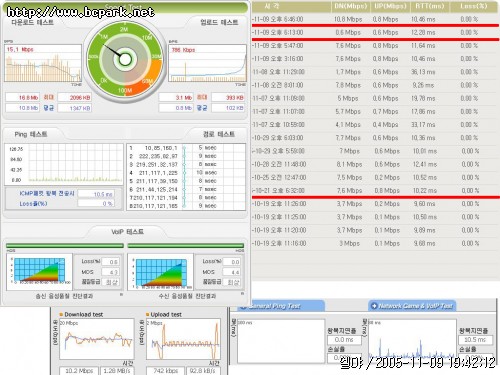Click the ICMP round trip field showing 10.5 ms
500x375 pixels.
click(96, 194)
